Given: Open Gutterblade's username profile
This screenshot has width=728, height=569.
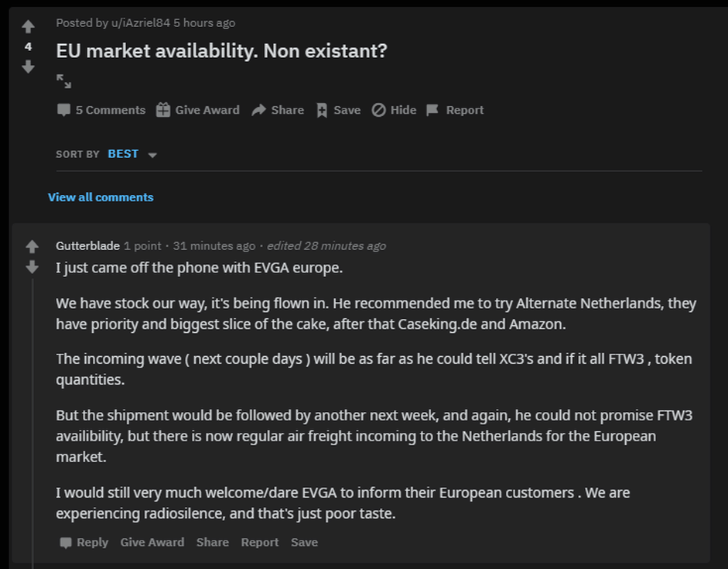Looking at the screenshot, I should tap(87, 245).
